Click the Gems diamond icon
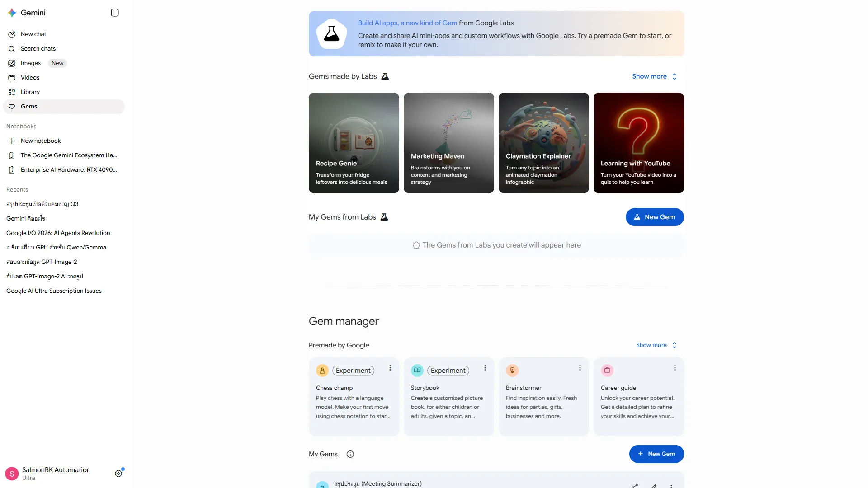 tap(12, 107)
